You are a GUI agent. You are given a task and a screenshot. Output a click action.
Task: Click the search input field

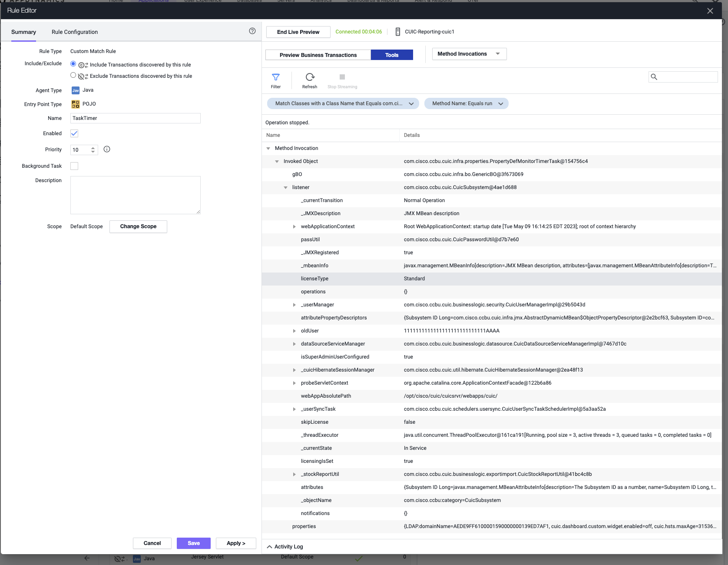(x=683, y=77)
